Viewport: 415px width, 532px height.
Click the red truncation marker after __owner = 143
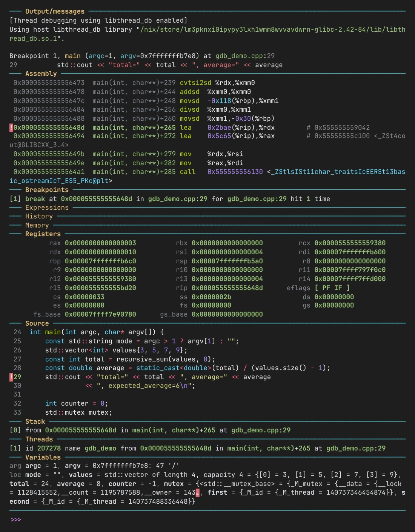tap(197, 492)
